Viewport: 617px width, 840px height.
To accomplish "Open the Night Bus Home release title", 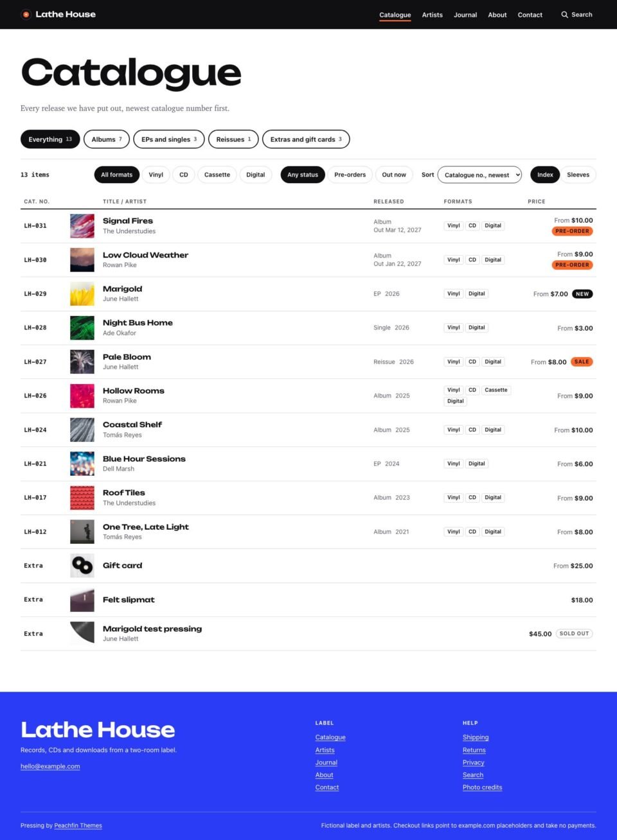I will [138, 323].
